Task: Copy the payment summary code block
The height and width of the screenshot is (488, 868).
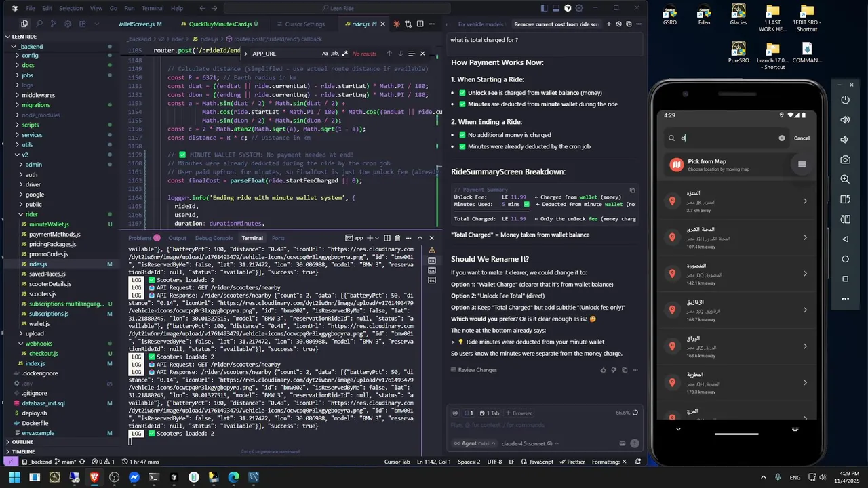Action: (632, 190)
